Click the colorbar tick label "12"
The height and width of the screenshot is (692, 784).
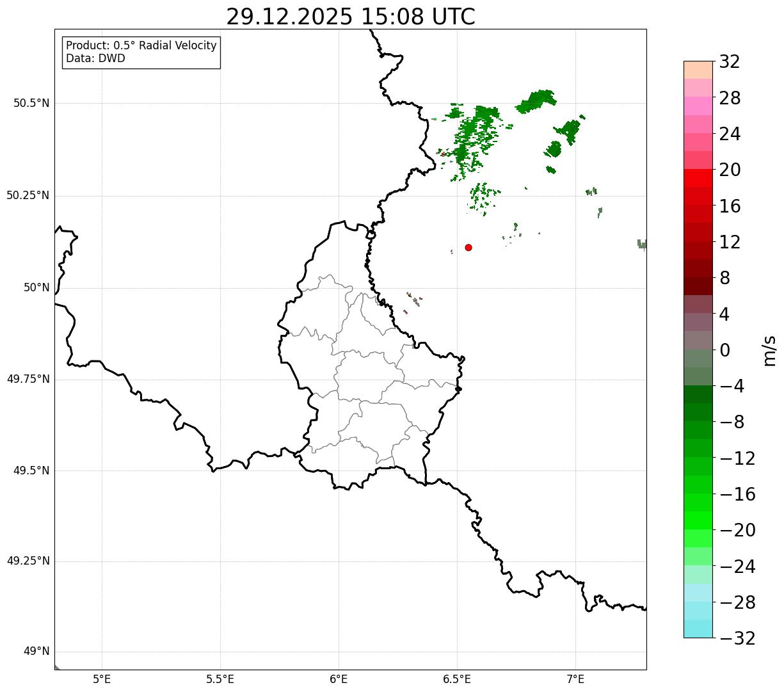(730, 242)
